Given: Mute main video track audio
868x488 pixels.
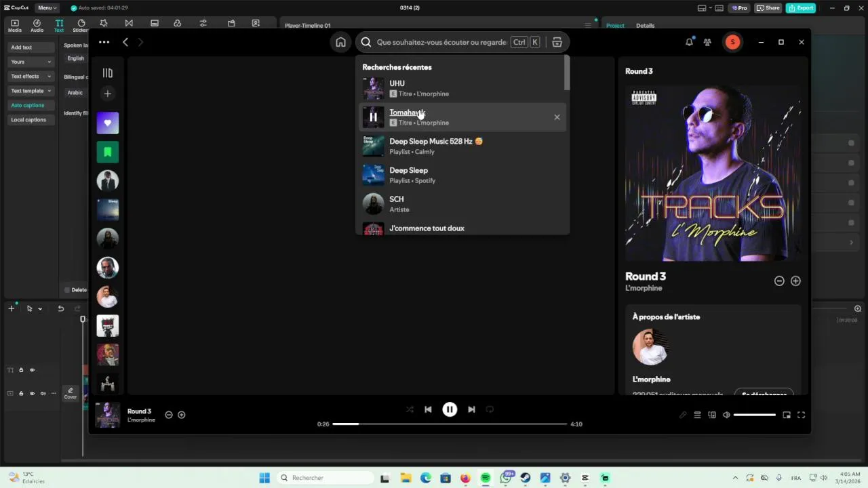Looking at the screenshot, I should click(x=43, y=393).
